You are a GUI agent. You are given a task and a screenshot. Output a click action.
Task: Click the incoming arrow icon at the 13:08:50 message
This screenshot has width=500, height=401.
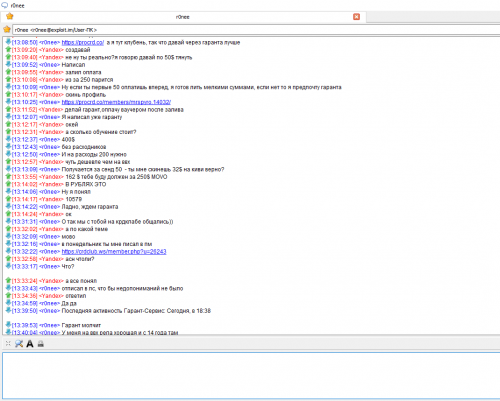(x=8, y=42)
